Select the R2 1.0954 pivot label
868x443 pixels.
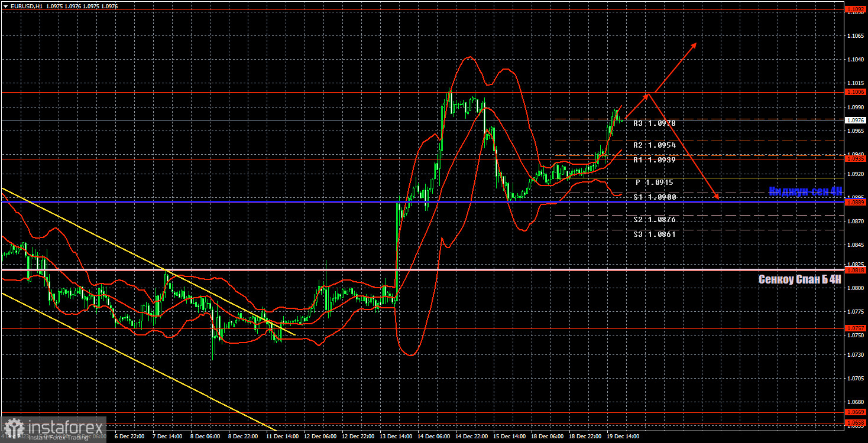coord(654,145)
